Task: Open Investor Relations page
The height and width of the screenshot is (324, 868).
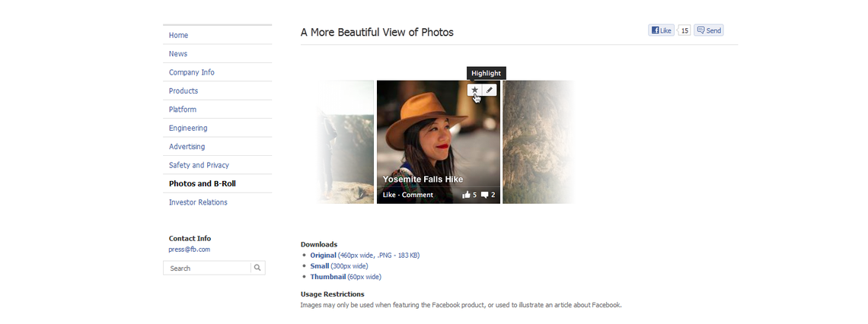Action: pyautogui.click(x=198, y=202)
